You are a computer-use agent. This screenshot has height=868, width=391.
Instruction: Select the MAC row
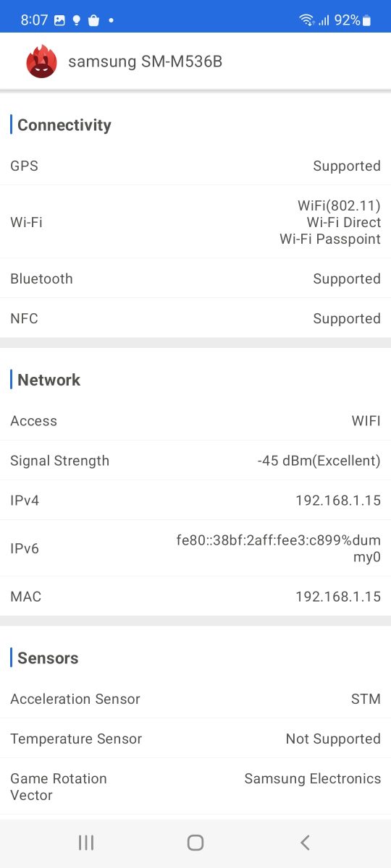(195, 597)
